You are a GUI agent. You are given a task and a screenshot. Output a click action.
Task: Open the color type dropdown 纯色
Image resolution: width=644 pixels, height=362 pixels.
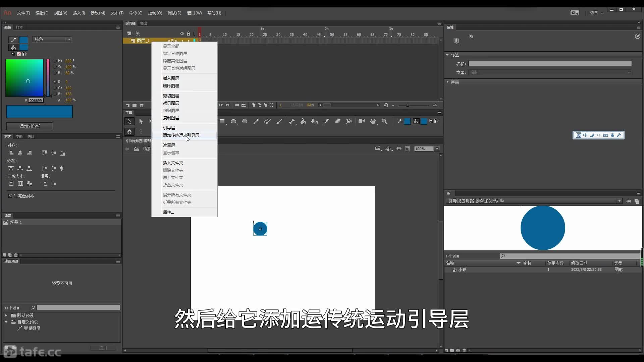coord(52,39)
